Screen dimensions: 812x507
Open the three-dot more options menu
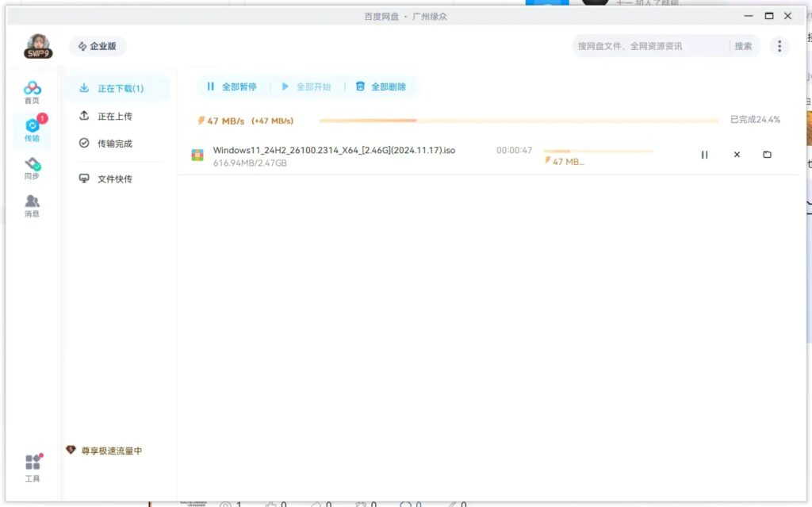(779, 46)
